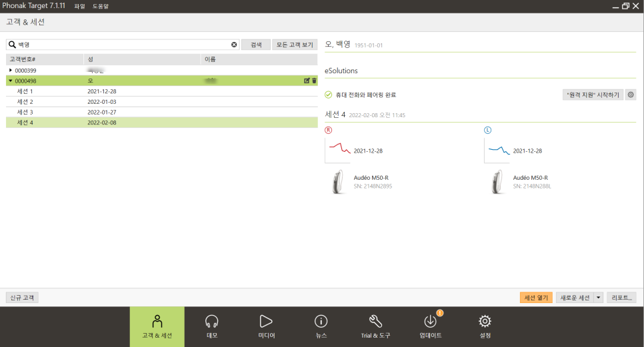Select 세션 4 dated 2022-02-08
This screenshot has width=644, height=347.
[x=162, y=123]
